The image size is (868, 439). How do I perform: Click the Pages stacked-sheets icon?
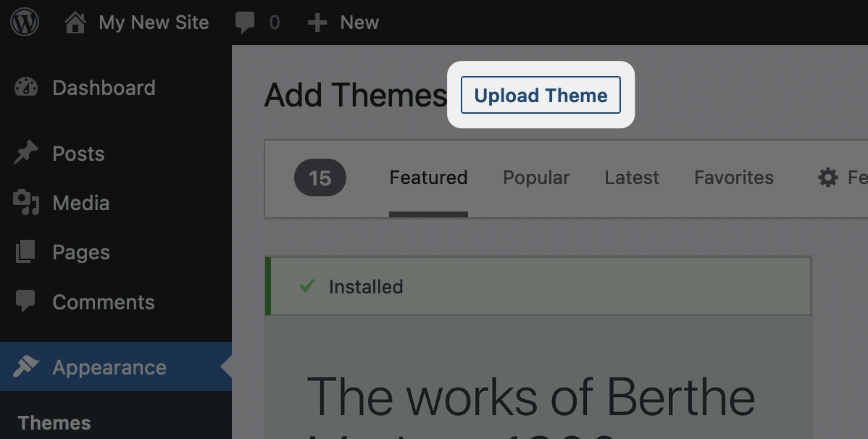pos(26,252)
